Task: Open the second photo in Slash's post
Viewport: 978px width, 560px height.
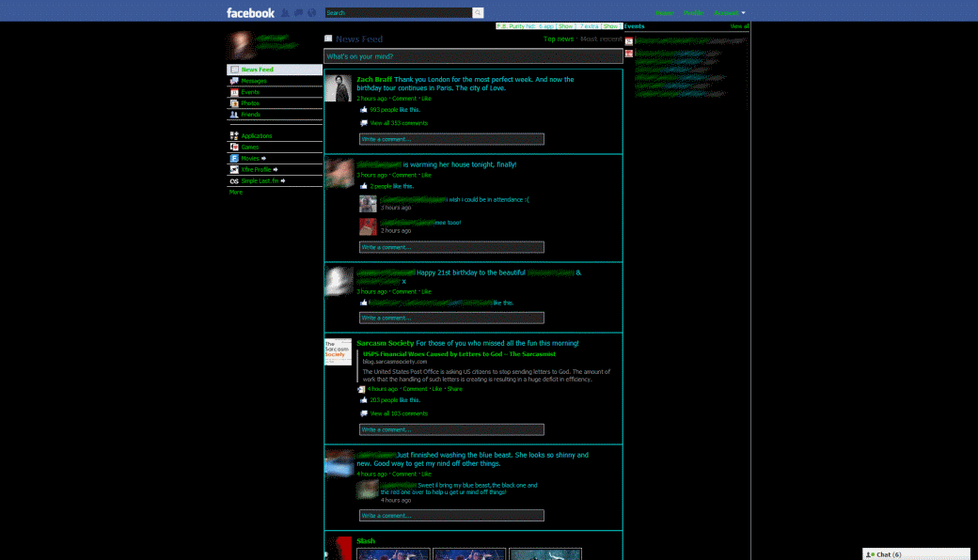Action: (x=469, y=553)
